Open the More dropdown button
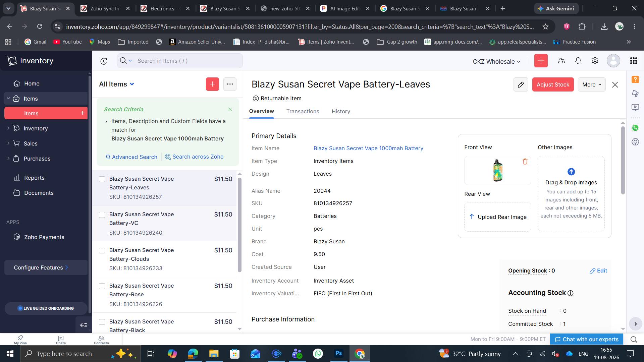Viewport: 644px width, 362px height. (x=592, y=85)
